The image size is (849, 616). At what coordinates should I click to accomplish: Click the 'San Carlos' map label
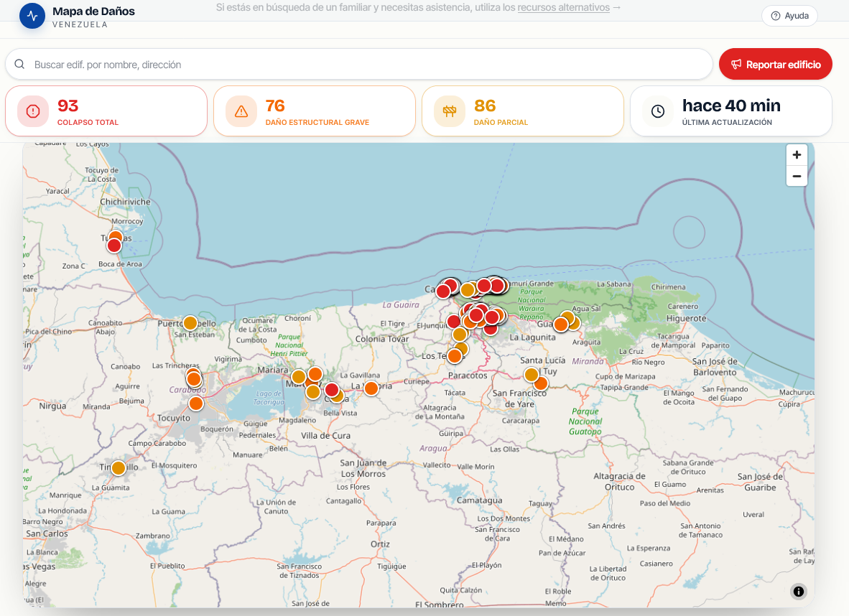(x=47, y=533)
